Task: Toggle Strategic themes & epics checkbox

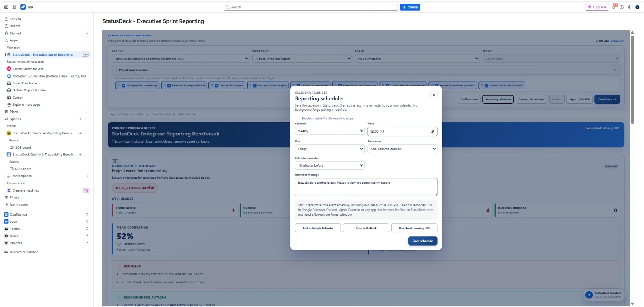Action: click(x=255, y=85)
